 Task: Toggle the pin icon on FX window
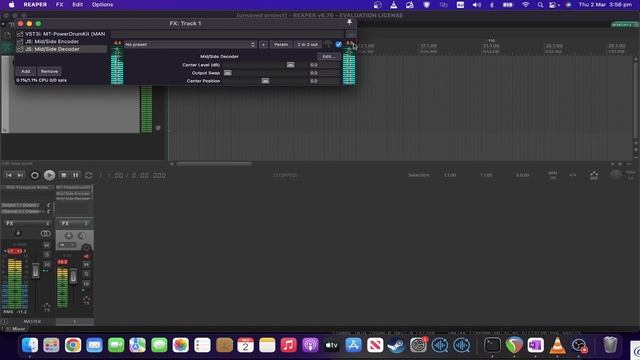349,22
